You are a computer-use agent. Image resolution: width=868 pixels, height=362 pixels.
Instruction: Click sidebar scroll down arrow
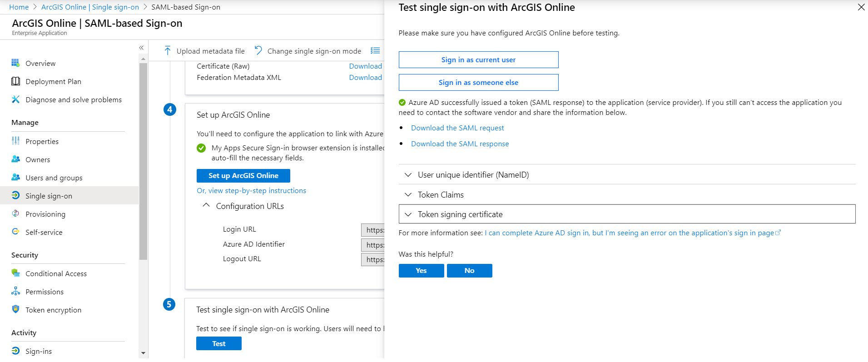pos(143,353)
